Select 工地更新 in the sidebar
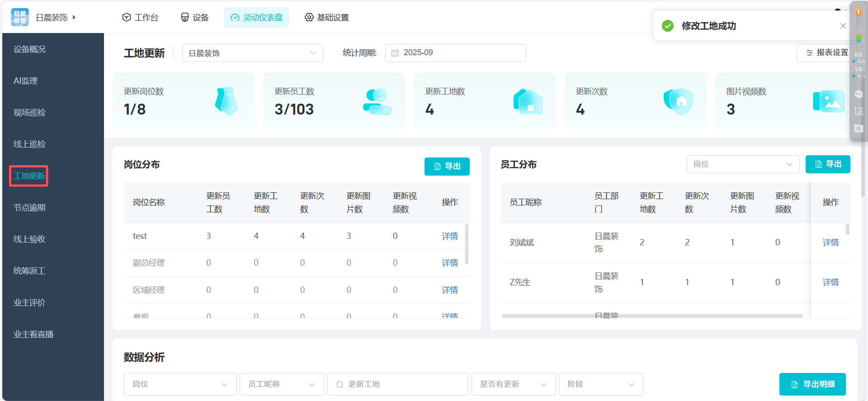Screen dimensions: 868x401 click(29, 176)
